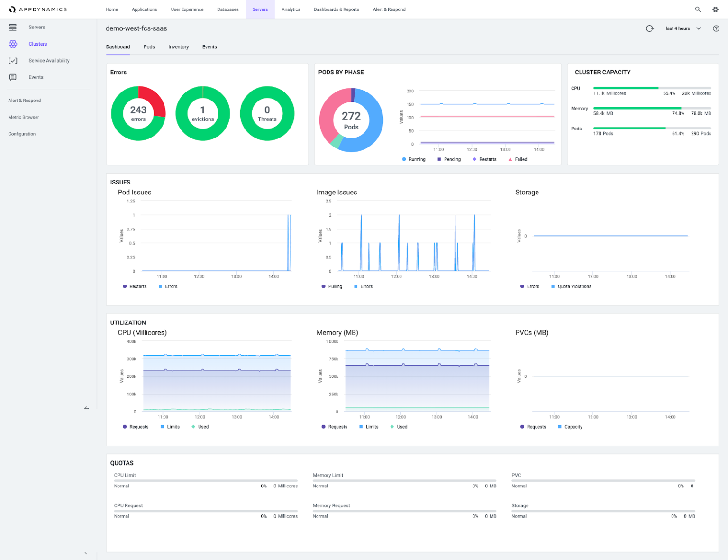This screenshot has height=560, width=728.
Task: Open the Dashboards & Reports menu
Action: [x=337, y=9]
